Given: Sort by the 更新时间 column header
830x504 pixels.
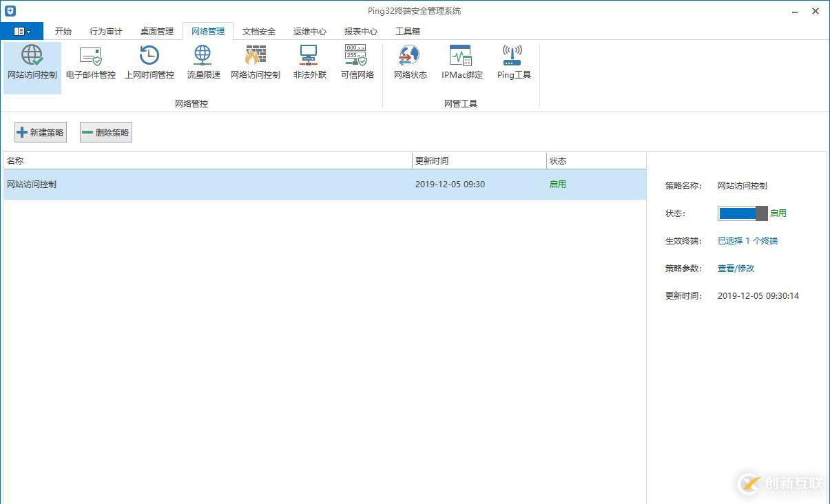Looking at the screenshot, I should click(x=479, y=160).
